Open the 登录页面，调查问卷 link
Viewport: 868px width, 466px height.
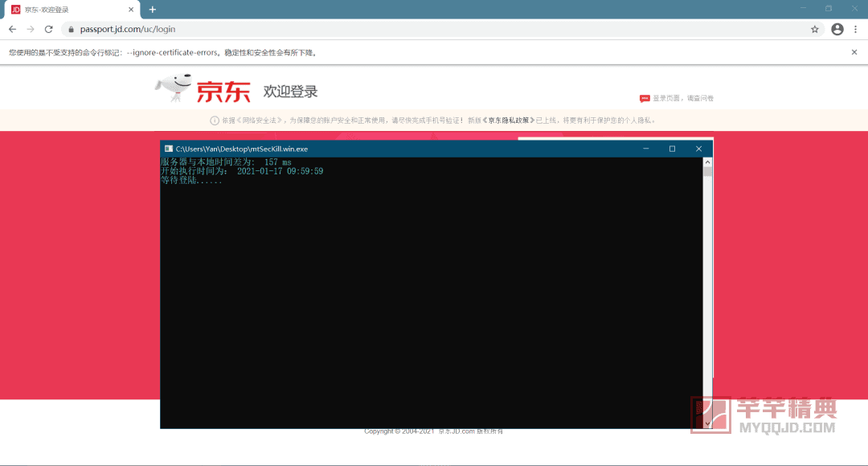click(x=683, y=98)
